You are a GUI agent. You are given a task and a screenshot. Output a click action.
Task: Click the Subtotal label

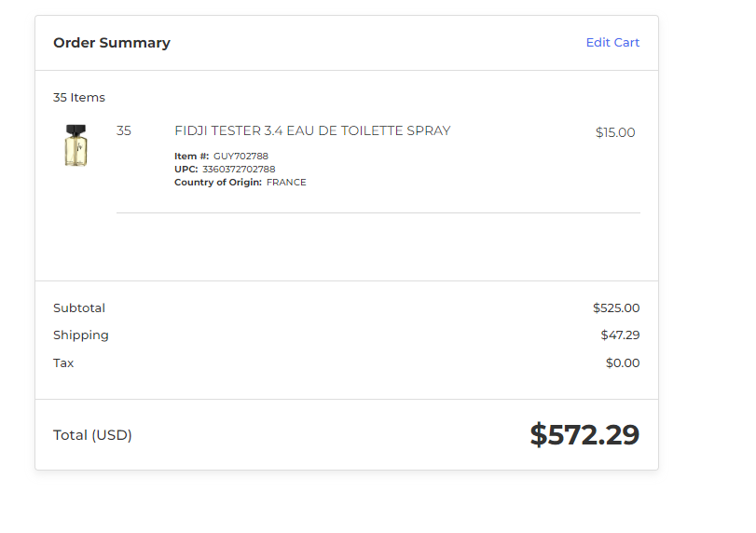coord(79,307)
